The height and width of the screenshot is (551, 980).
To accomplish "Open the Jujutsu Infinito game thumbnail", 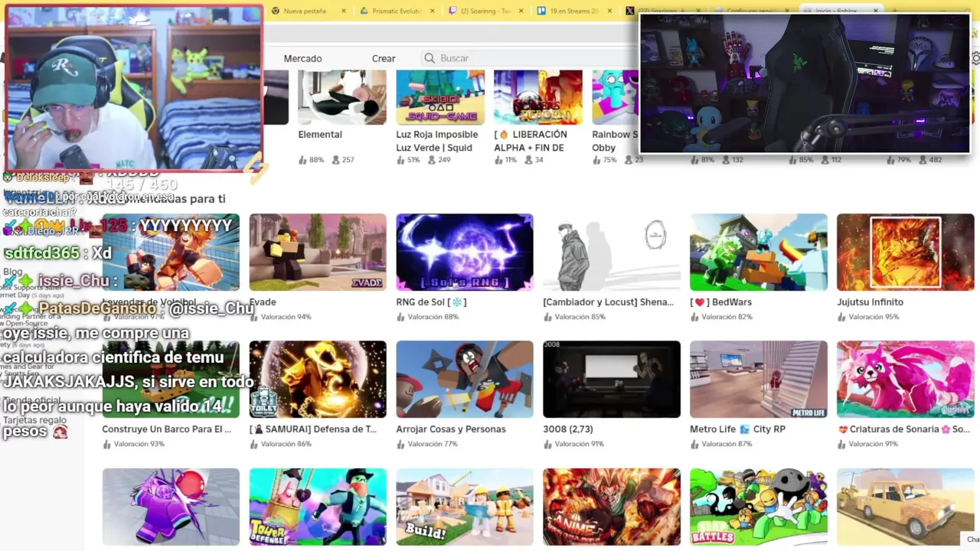I will pos(906,253).
